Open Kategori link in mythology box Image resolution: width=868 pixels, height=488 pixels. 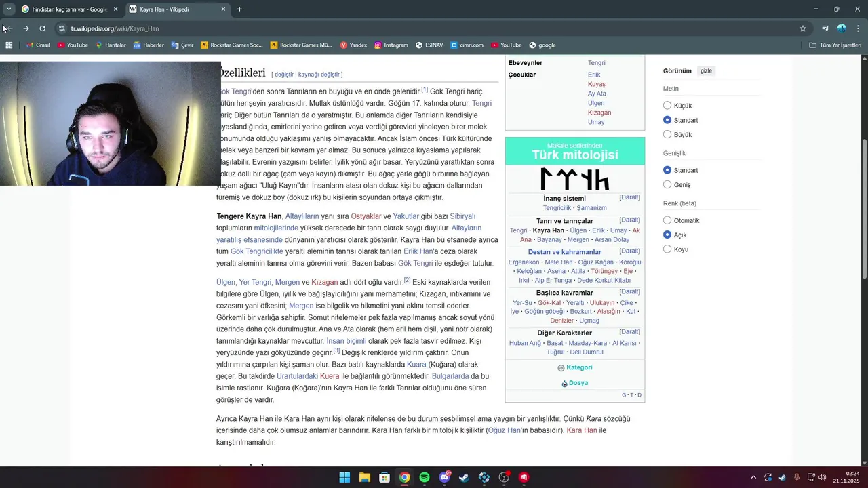pos(578,367)
